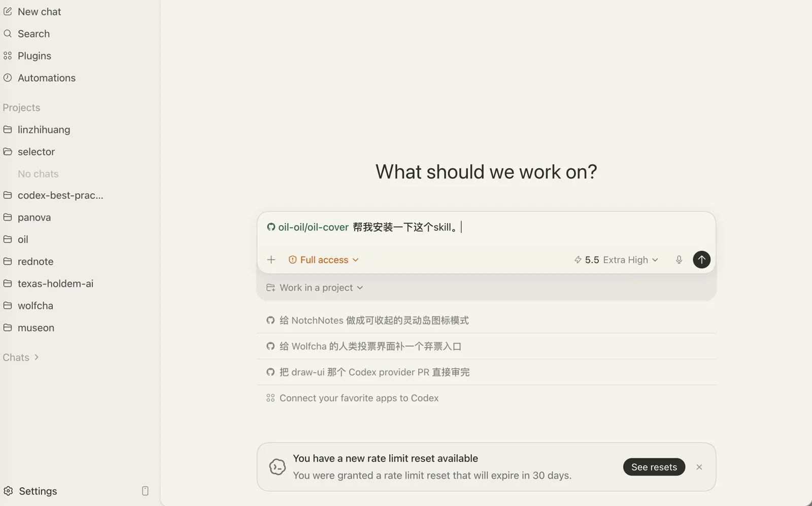Click the folder icon beside Work in a project
The image size is (812, 506).
[x=270, y=287]
